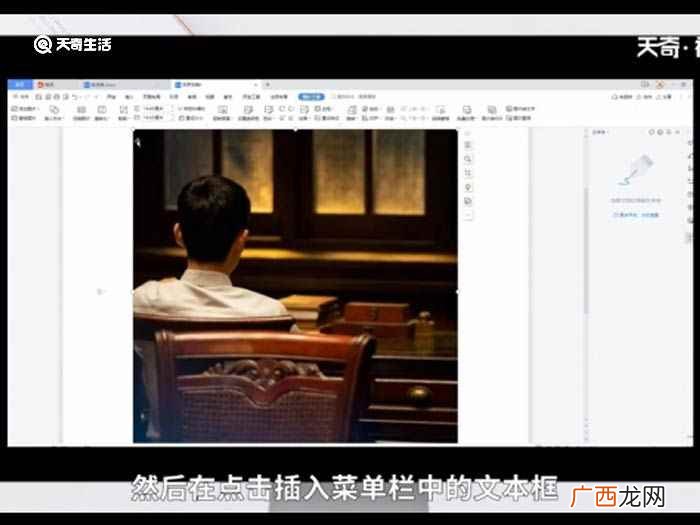This screenshot has height=525, width=700.
Task: Close the side task pane
Action: click(678, 132)
